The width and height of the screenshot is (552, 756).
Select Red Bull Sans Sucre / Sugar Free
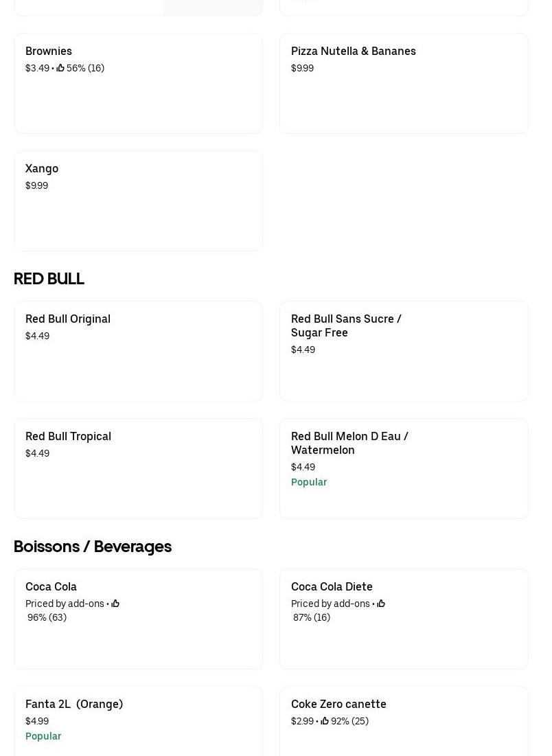click(x=346, y=325)
